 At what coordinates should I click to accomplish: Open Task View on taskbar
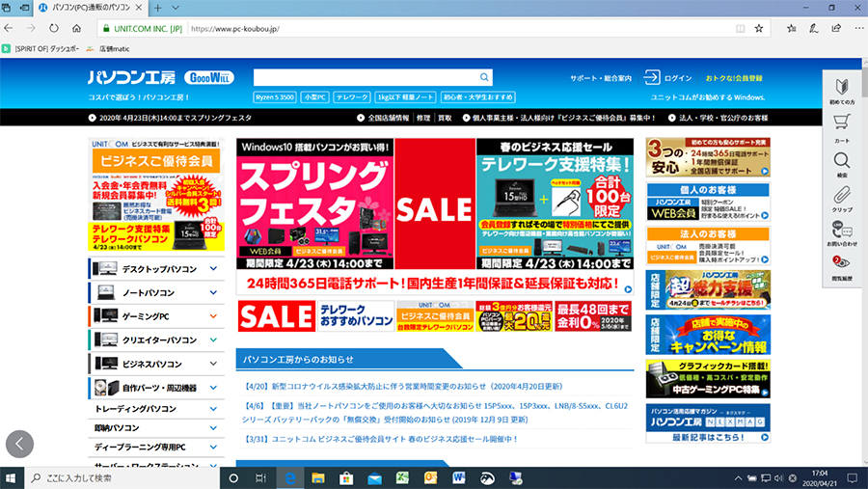click(x=260, y=478)
